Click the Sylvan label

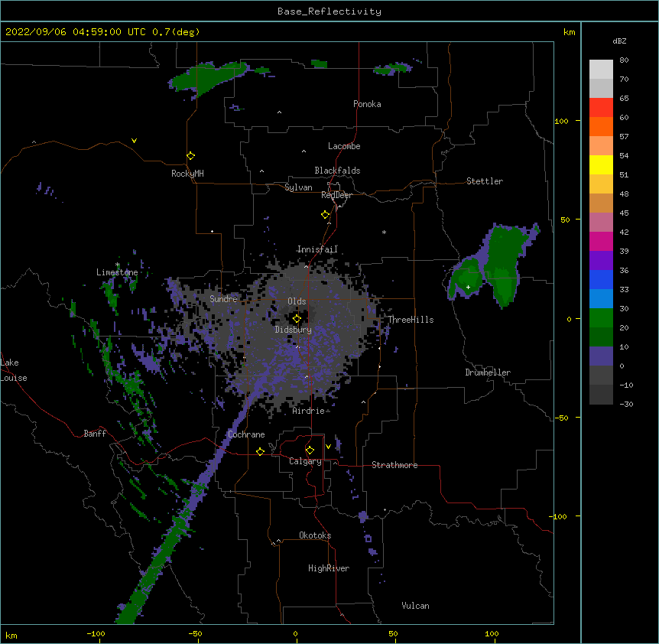298,187
